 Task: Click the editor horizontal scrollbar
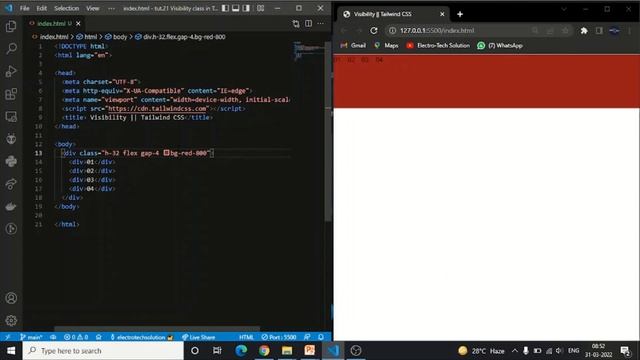pyautogui.click(x=157, y=328)
